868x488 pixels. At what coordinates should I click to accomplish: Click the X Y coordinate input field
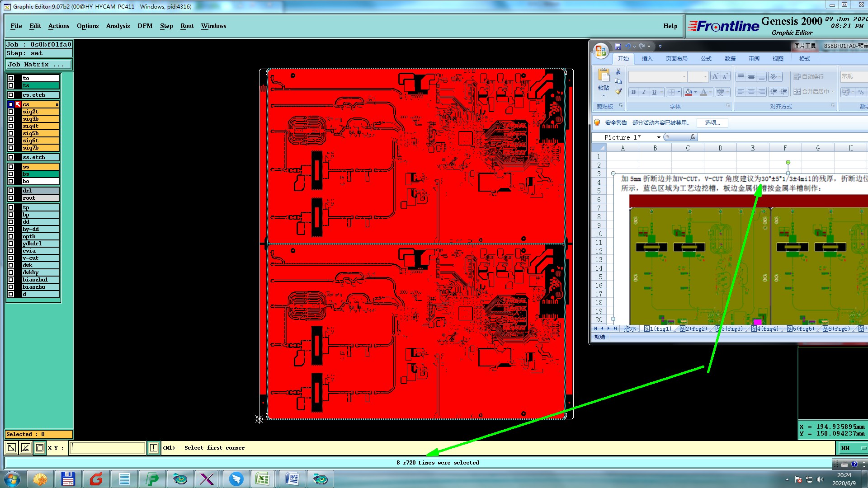click(x=108, y=448)
